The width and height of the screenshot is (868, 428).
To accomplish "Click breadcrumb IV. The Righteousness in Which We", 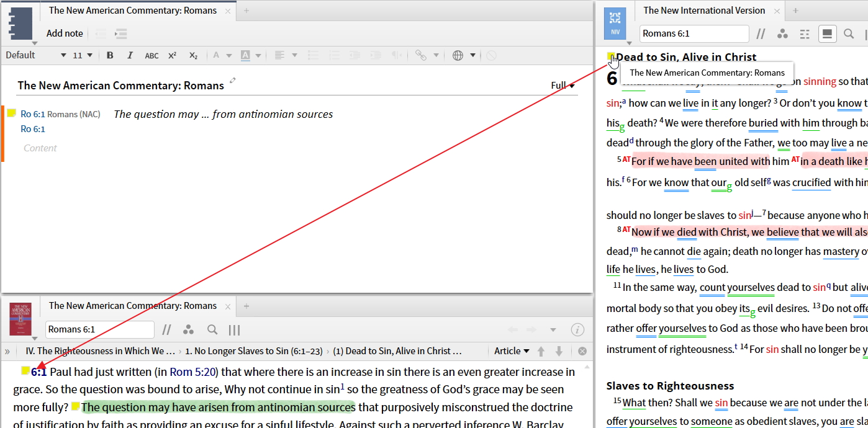I will coord(100,351).
